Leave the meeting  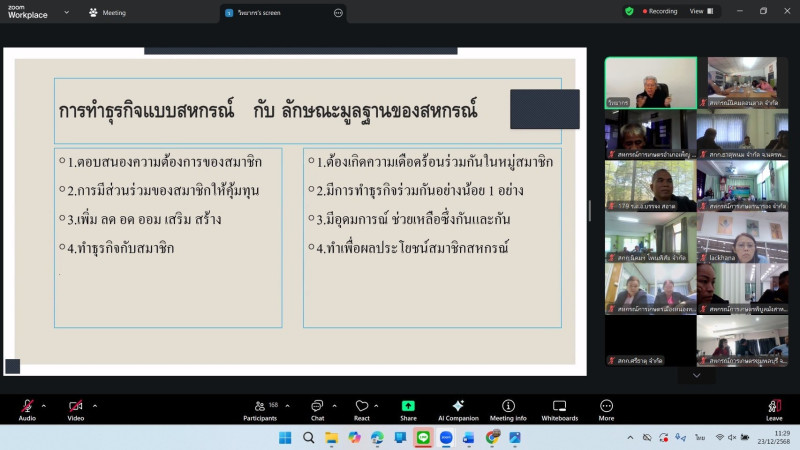point(774,408)
